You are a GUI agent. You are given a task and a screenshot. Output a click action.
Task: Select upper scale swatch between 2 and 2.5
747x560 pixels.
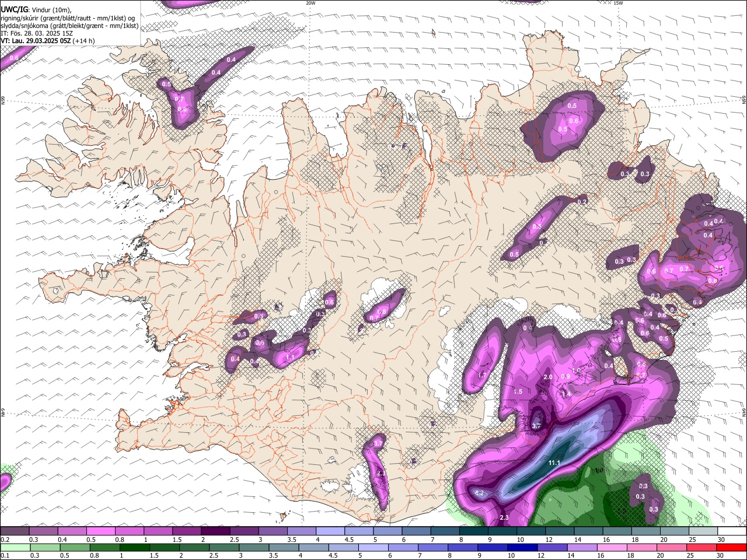tap(215, 531)
